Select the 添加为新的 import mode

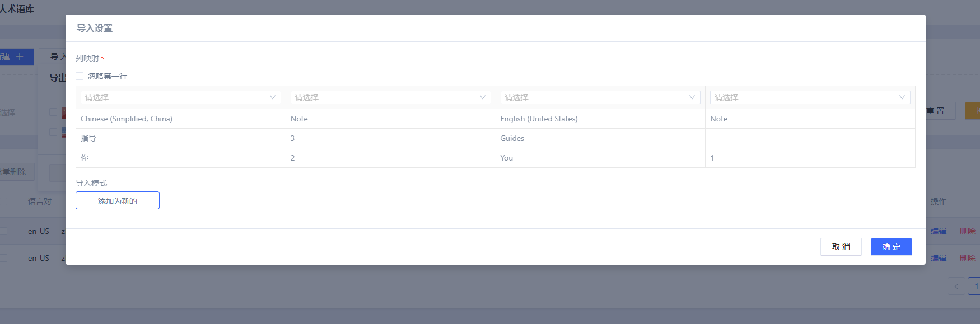[118, 200]
